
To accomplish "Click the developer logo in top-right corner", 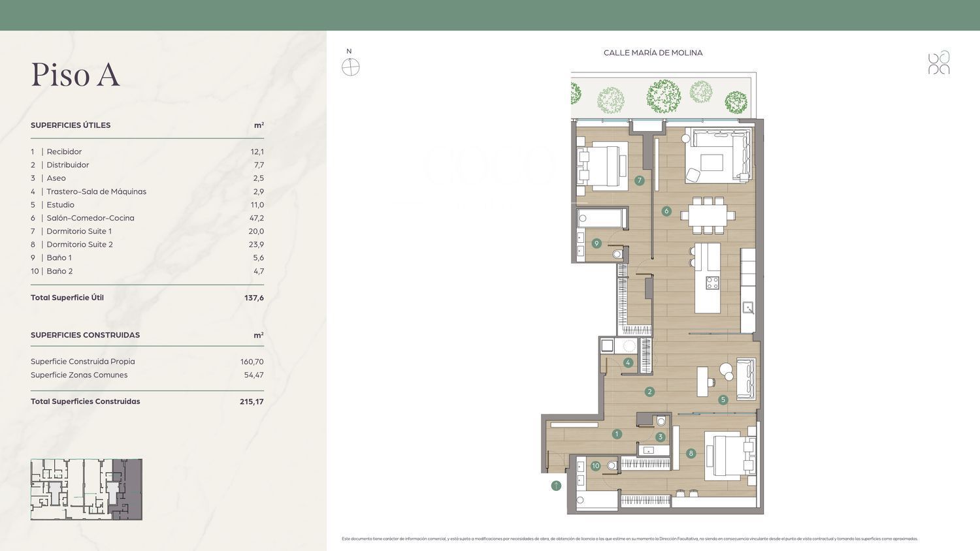I will click(939, 63).
